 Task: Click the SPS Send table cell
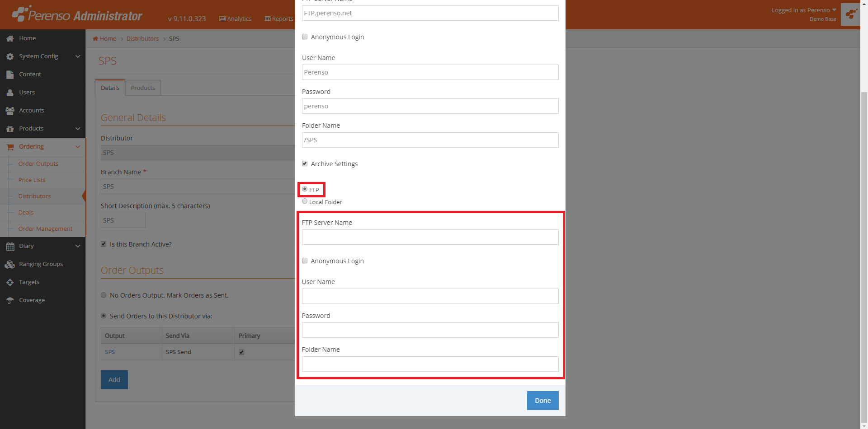point(198,352)
